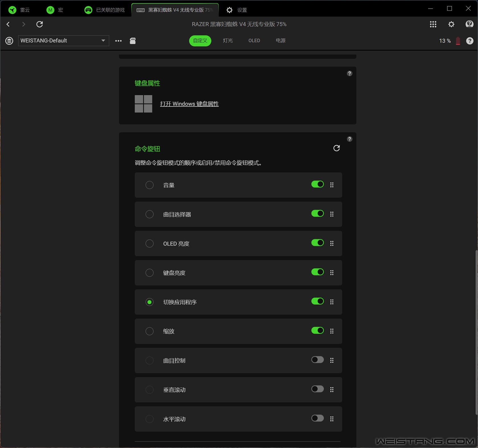Select the 键盘亮度 radio button
Image resolution: width=478 pixels, height=448 pixels.
tap(149, 273)
